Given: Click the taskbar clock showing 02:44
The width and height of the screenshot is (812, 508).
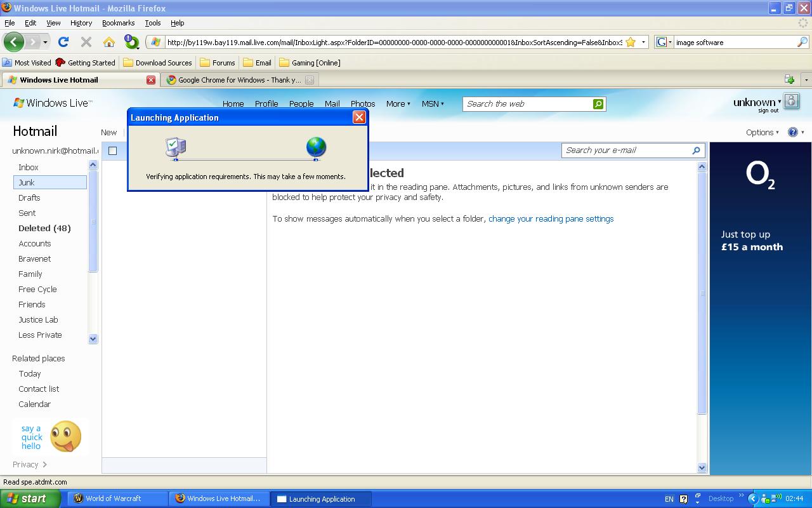Looking at the screenshot, I should coord(794,499).
